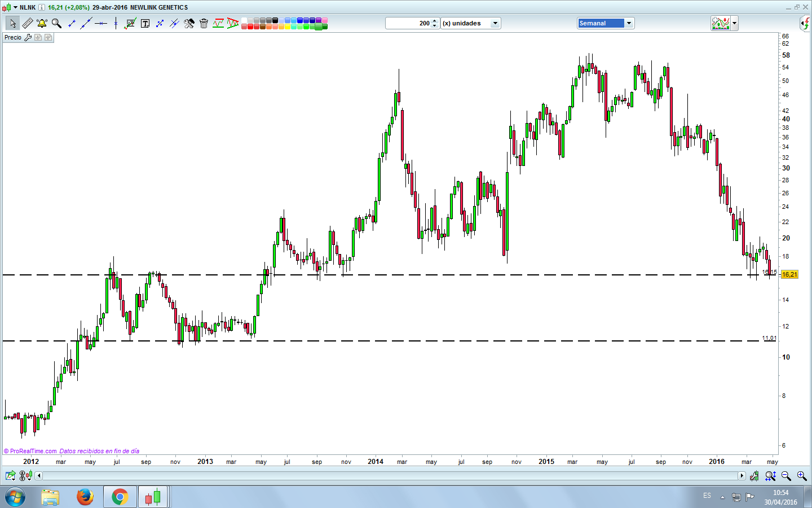Increase the units stepper value

[x=435, y=21]
